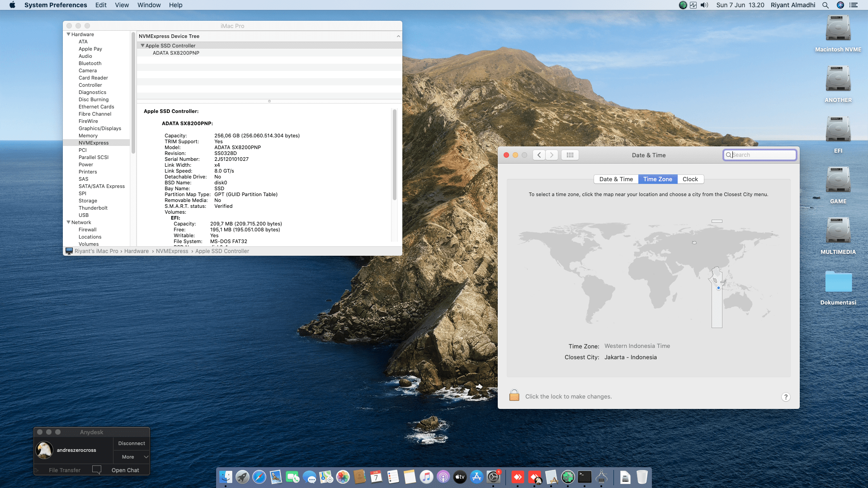Launch Maps from the Dock

326,477
